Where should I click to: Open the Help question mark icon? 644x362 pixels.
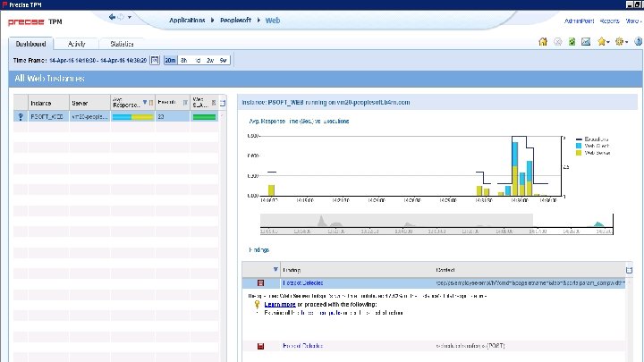click(x=639, y=41)
